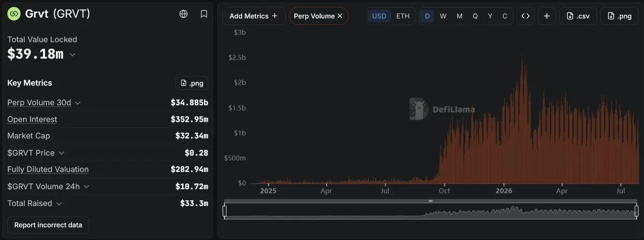644x240 pixels.
Task: Select the quarterly Q interval
Action: (x=475, y=16)
